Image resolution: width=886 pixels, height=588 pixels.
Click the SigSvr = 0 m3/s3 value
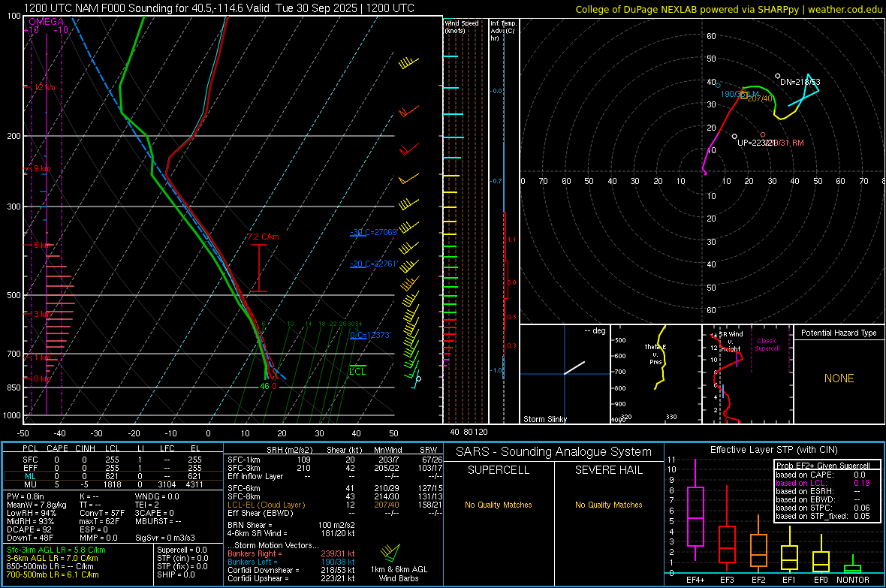tap(165, 538)
